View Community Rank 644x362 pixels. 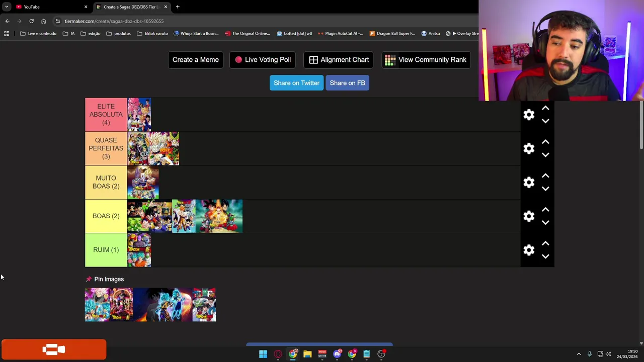[x=426, y=60]
